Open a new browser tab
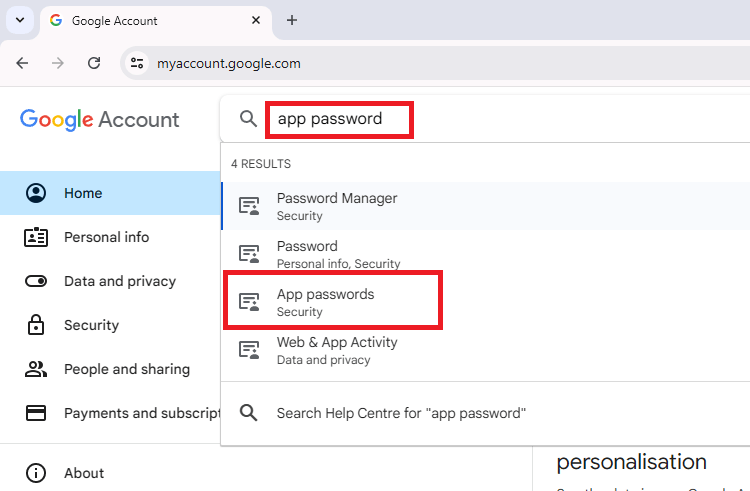Viewport: 750px width, 491px height. click(x=292, y=20)
